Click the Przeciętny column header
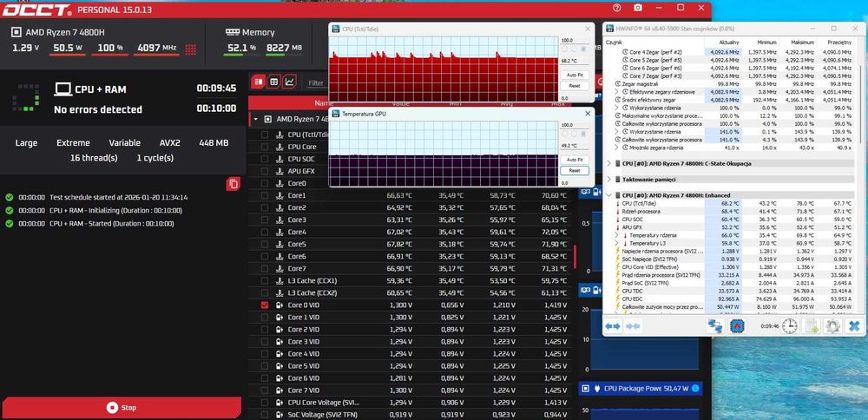 click(835, 42)
